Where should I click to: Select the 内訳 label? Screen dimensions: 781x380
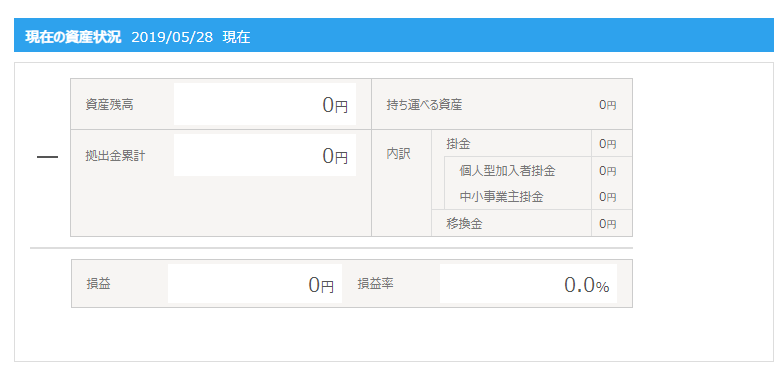(x=398, y=154)
